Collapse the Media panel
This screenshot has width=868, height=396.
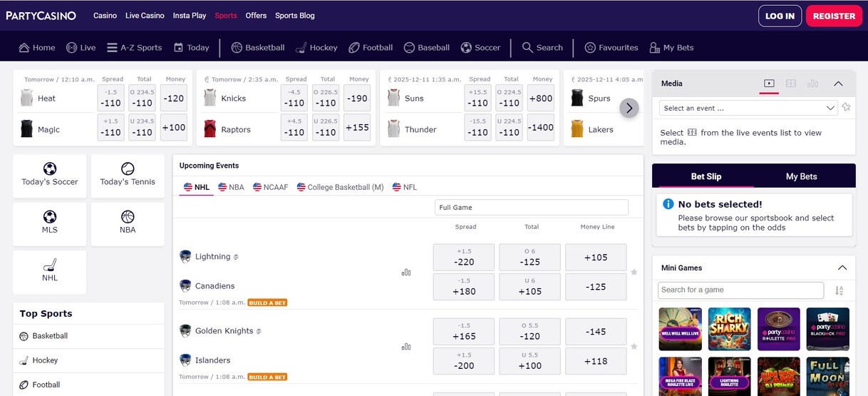click(x=838, y=83)
